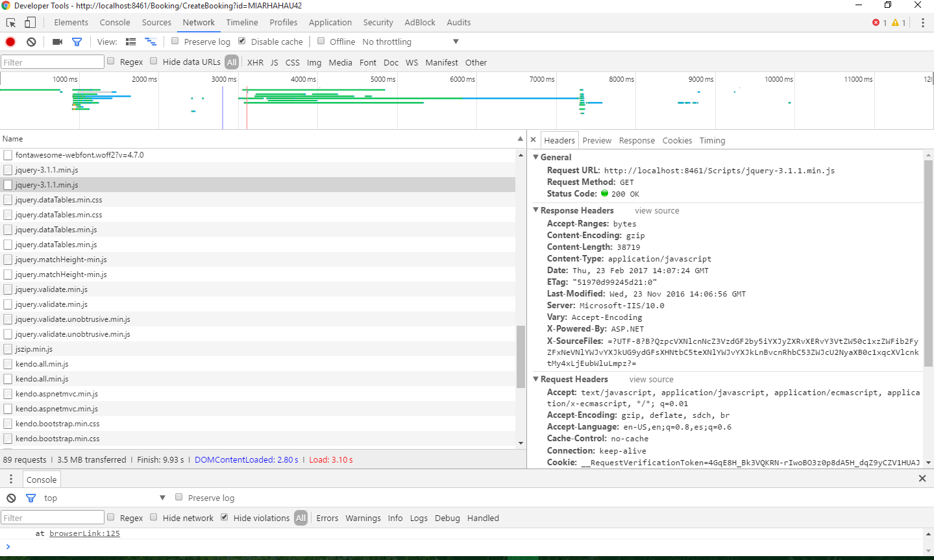Toggle the network overview waterfall icon
Viewport: 934px width, 560px height.
(x=151, y=42)
